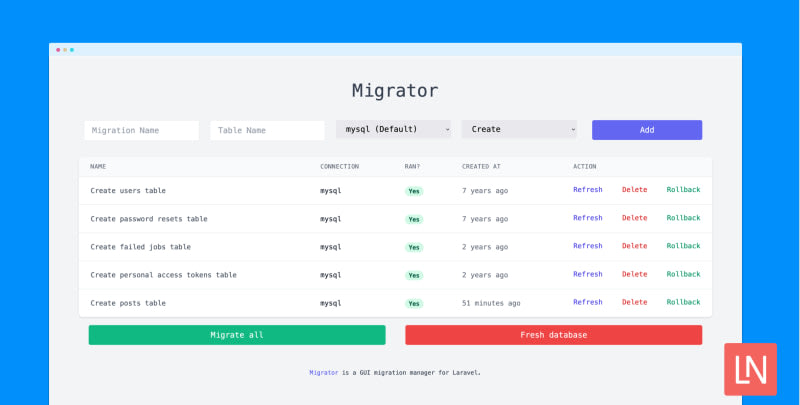The width and height of the screenshot is (800, 405).
Task: Open the Migrator link in footer
Action: click(x=323, y=372)
